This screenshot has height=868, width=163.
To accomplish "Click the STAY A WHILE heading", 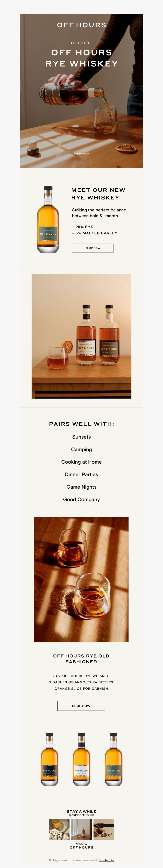I will point(81,811).
